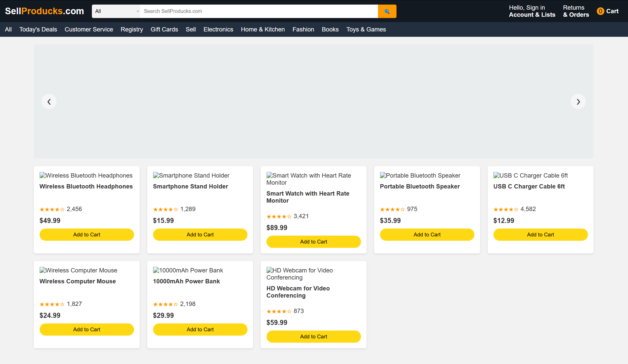Click star rating of Smart Watch
This screenshot has width=628, height=364.
278,216
